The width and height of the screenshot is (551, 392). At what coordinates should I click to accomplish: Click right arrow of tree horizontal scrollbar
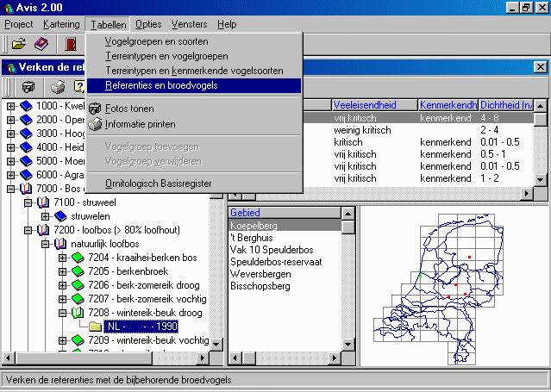click(x=203, y=358)
